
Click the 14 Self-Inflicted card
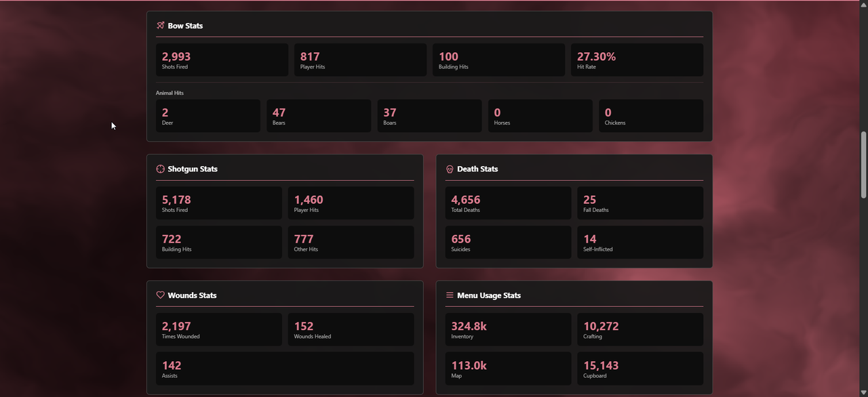[640, 243]
